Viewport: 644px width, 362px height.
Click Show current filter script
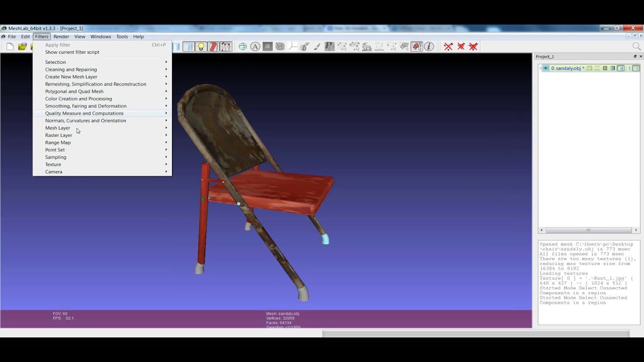tap(102, 52)
